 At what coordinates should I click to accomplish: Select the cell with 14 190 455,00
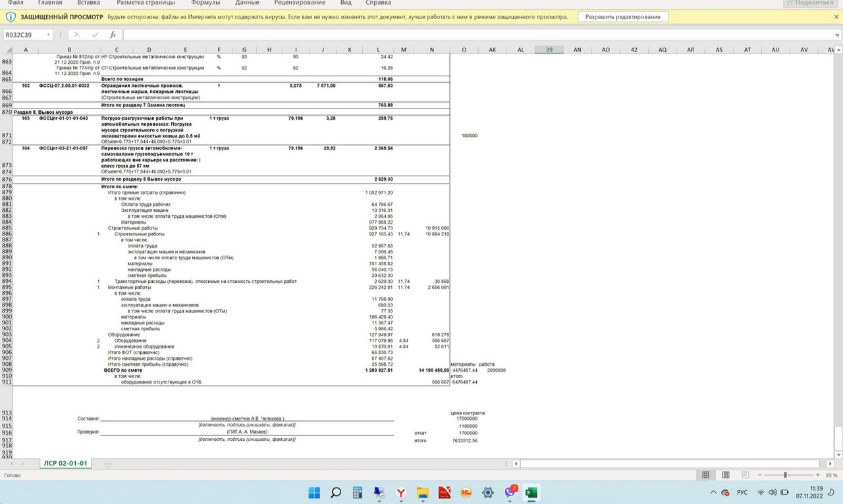click(x=433, y=370)
